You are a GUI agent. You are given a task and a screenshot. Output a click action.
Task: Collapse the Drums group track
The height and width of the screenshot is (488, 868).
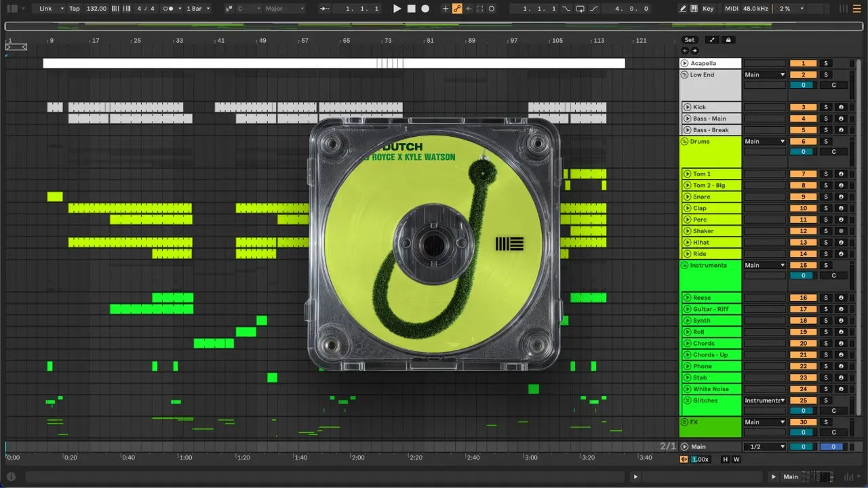[684, 142]
